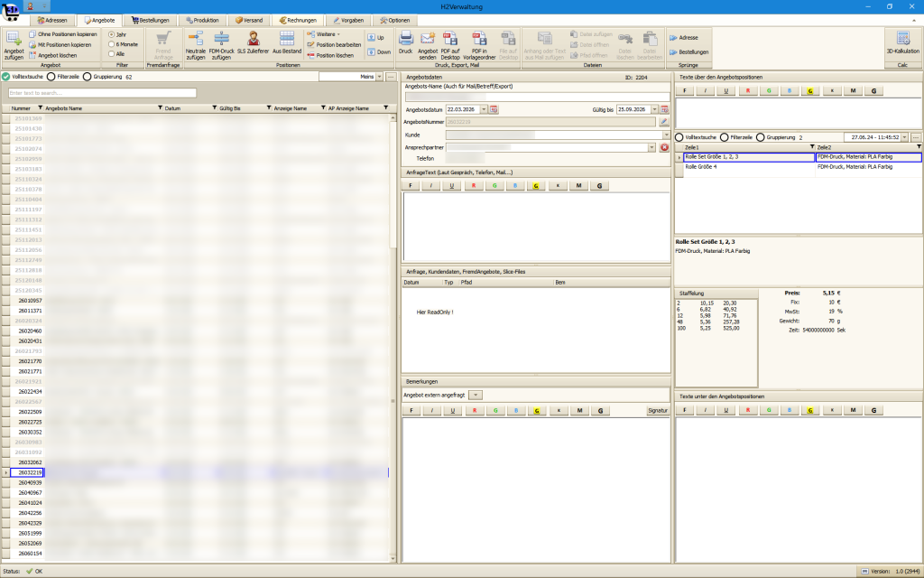The width and height of the screenshot is (924, 578).
Task: Move position Down
Action: click(379, 51)
